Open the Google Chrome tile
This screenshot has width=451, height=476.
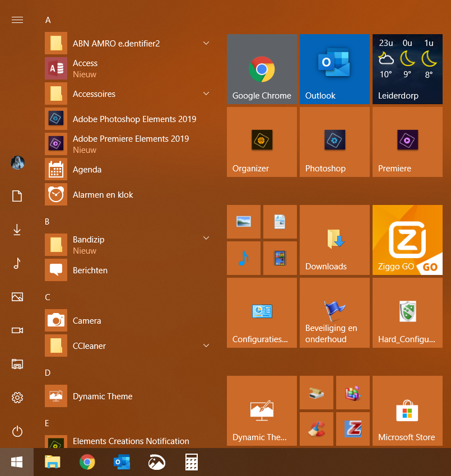[x=262, y=69]
